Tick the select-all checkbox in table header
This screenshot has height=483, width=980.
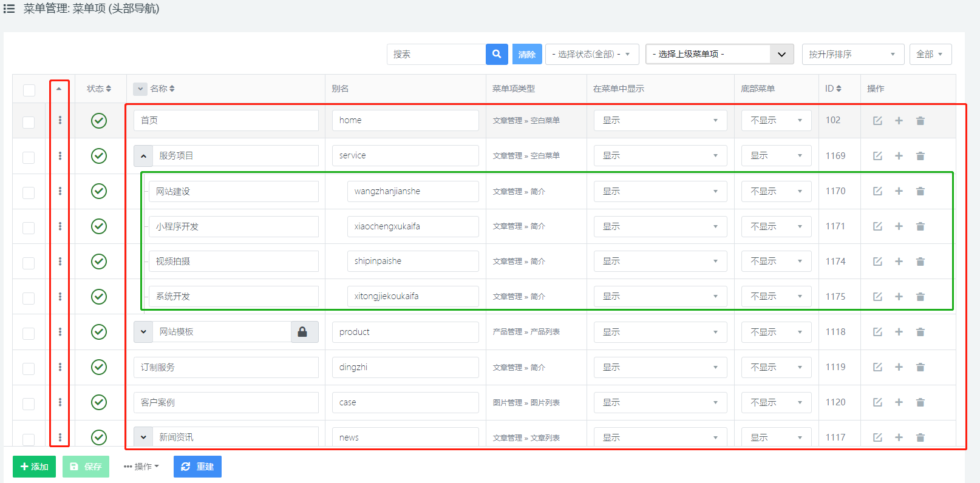click(x=29, y=90)
